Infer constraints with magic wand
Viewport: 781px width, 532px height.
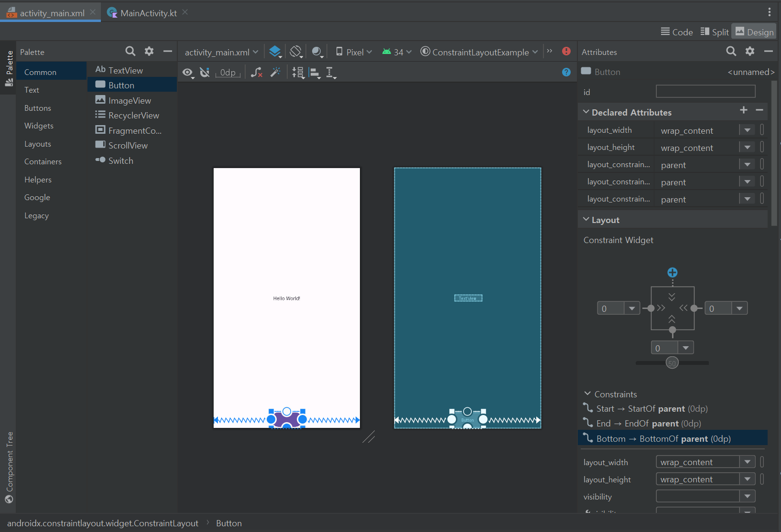click(x=275, y=72)
